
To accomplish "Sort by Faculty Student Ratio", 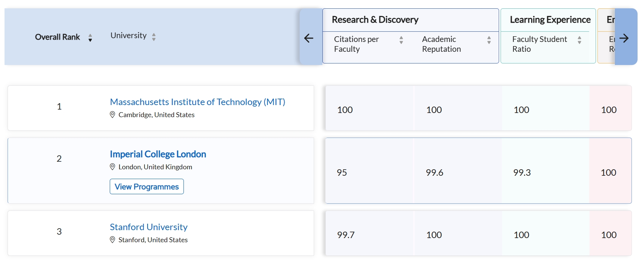I will point(579,40).
